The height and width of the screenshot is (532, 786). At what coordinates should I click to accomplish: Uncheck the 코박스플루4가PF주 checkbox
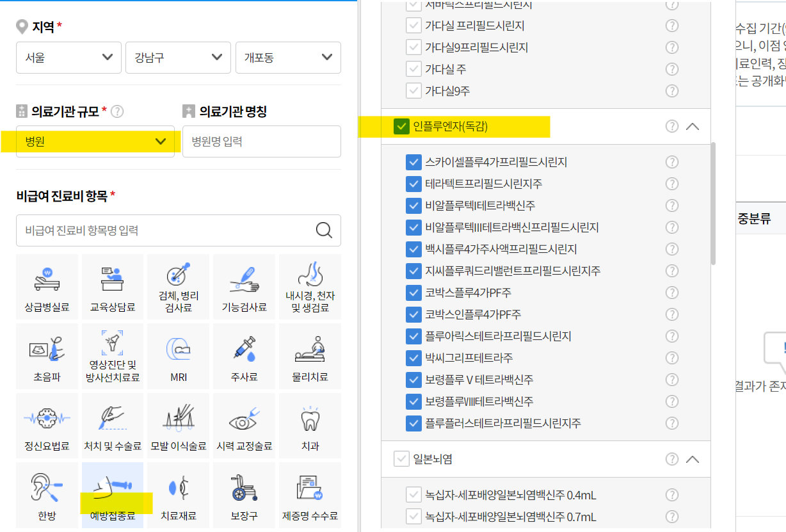(x=413, y=293)
